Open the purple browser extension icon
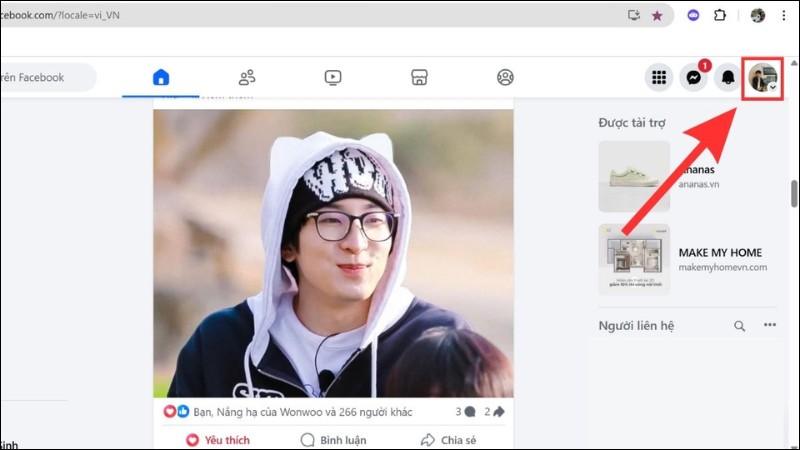 pyautogui.click(x=693, y=15)
